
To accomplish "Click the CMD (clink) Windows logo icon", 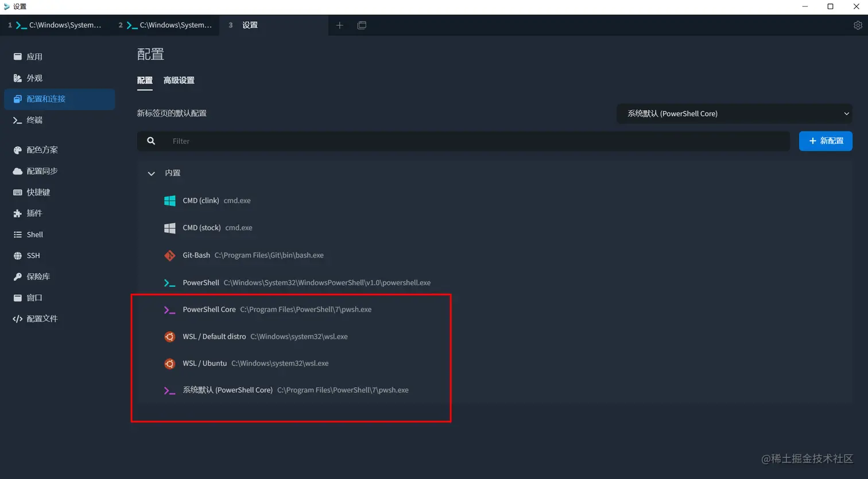I will click(x=170, y=201).
